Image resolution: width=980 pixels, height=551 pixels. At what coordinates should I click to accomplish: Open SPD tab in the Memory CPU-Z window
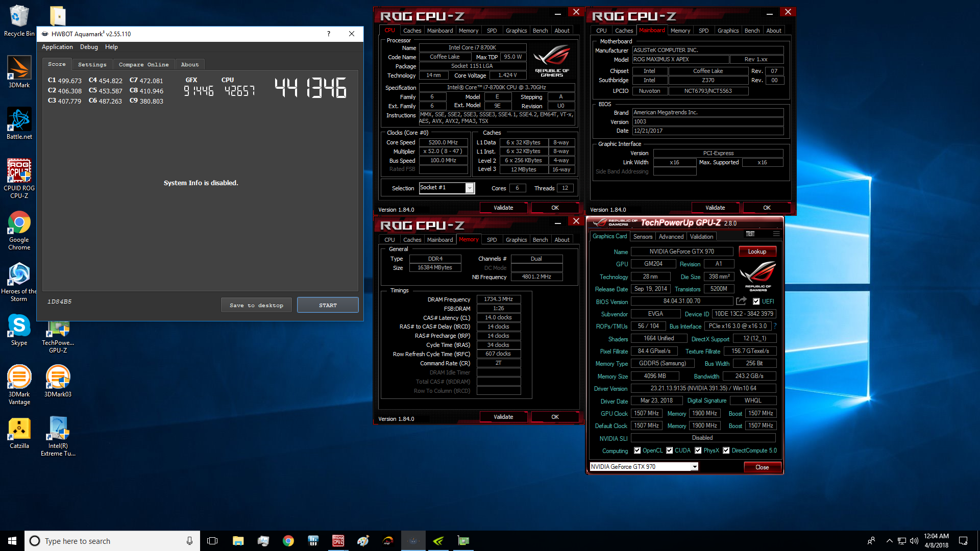click(492, 240)
